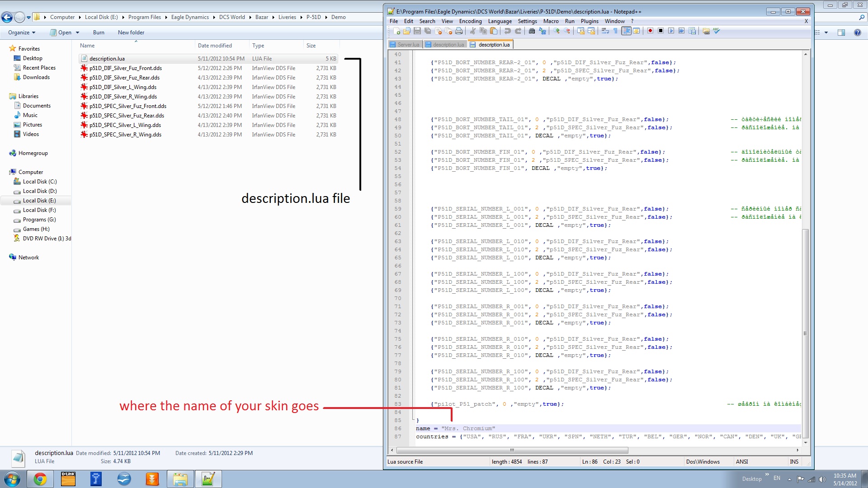Save the current file via the toolbar icon
The image size is (868, 488).
[417, 31]
